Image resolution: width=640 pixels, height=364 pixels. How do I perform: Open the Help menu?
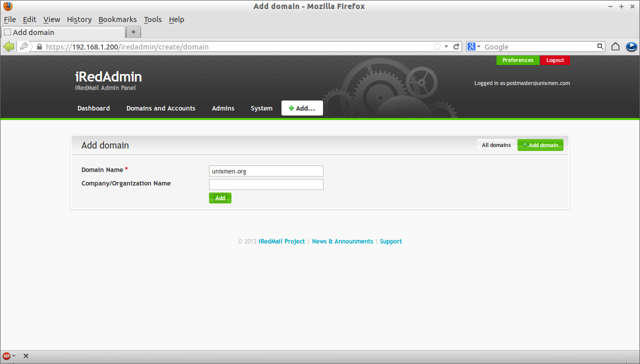coord(176,19)
